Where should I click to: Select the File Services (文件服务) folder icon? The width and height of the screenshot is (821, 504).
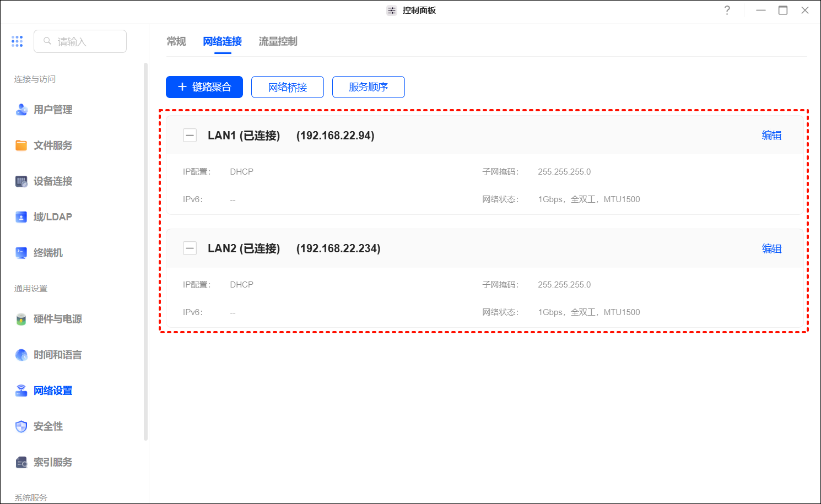21,145
